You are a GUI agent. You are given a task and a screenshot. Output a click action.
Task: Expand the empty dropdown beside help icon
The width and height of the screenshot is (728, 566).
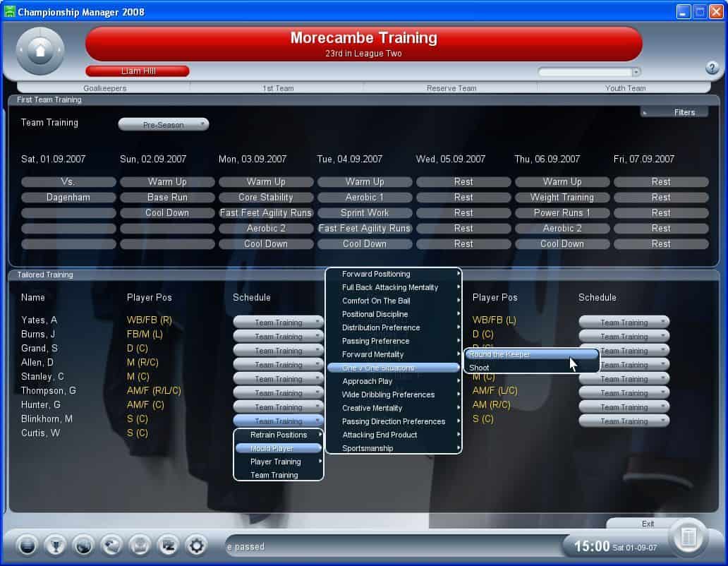[589, 72]
